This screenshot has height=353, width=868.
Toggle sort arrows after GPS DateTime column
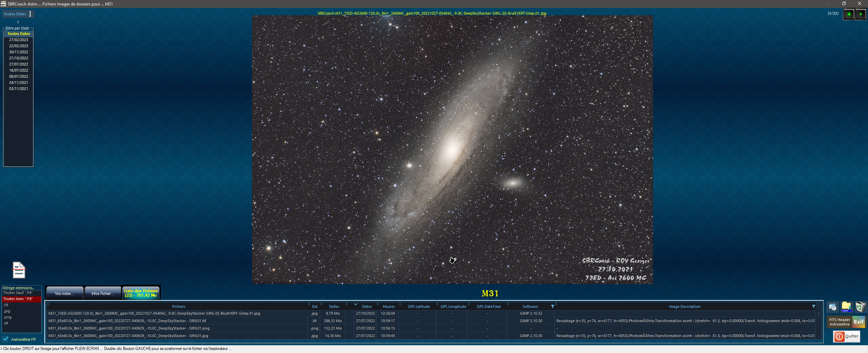pos(508,304)
